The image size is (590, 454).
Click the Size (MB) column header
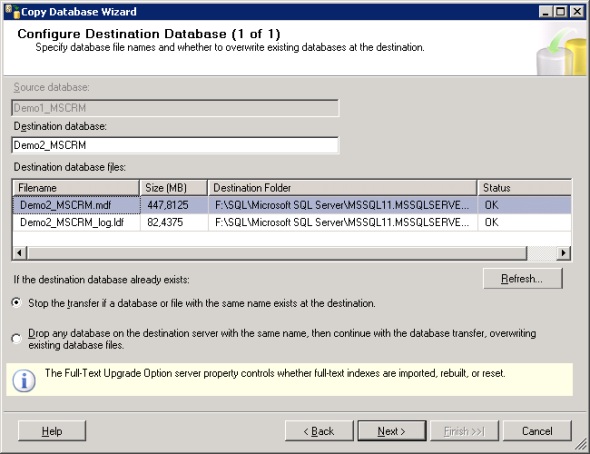[x=173, y=188]
